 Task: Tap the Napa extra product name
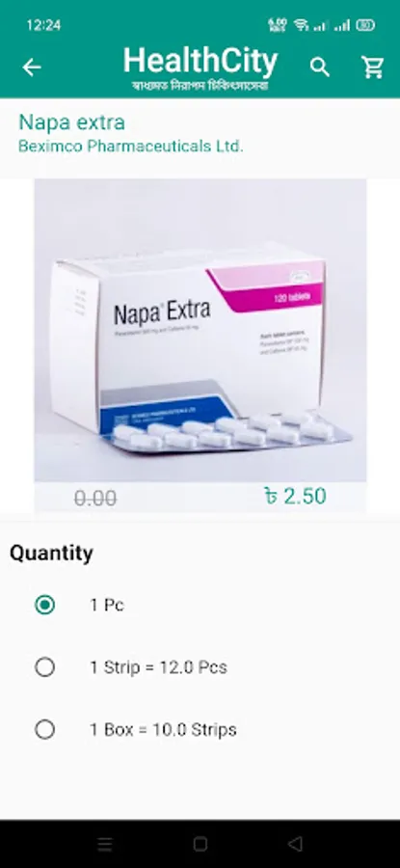(x=72, y=122)
